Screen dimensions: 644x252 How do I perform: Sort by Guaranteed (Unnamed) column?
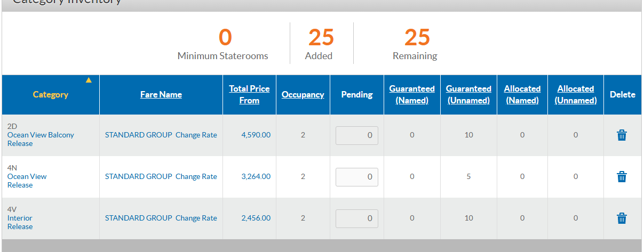pyautogui.click(x=468, y=94)
